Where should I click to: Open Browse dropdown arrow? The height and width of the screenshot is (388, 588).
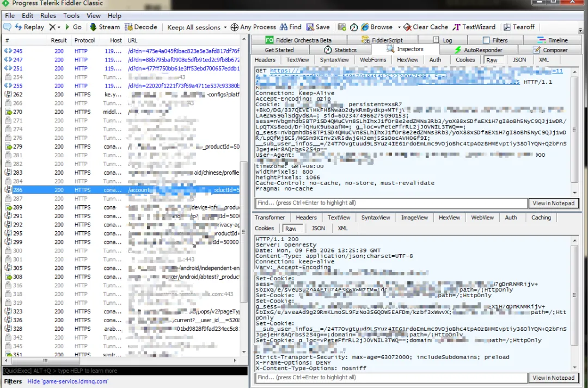pyautogui.click(x=399, y=27)
